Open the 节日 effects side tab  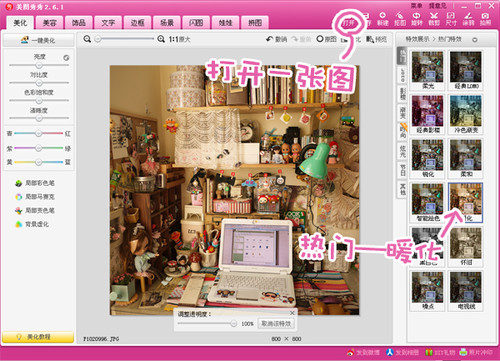point(403,170)
